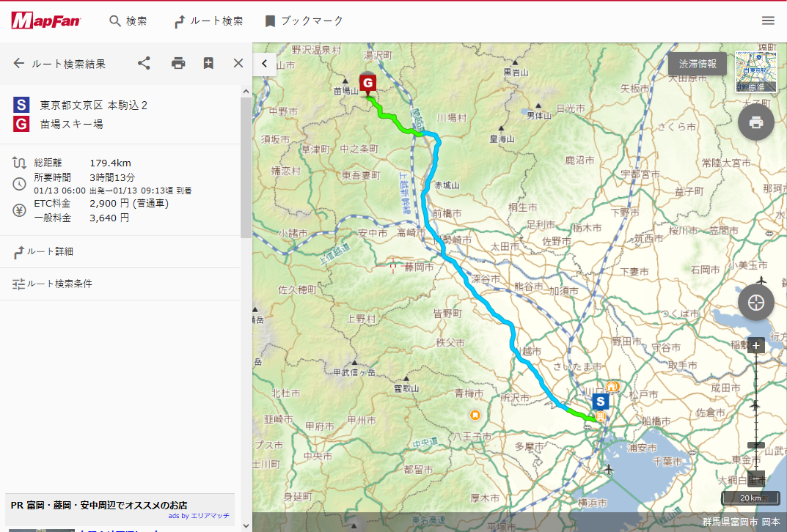Screen dimensions: 787x532
Task: Click the scroll down arrow in panel
Action: coord(246,526)
